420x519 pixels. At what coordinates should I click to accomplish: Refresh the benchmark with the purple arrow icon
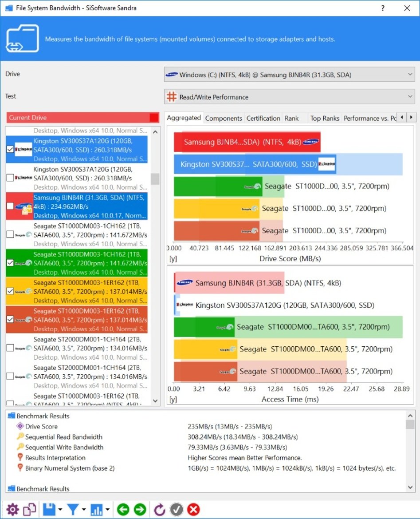(159, 509)
